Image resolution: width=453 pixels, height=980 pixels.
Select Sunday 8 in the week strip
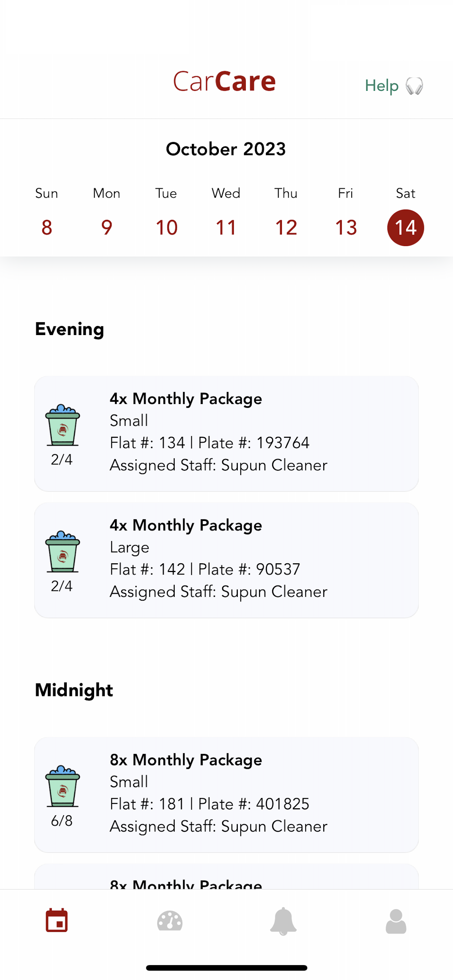pyautogui.click(x=46, y=227)
